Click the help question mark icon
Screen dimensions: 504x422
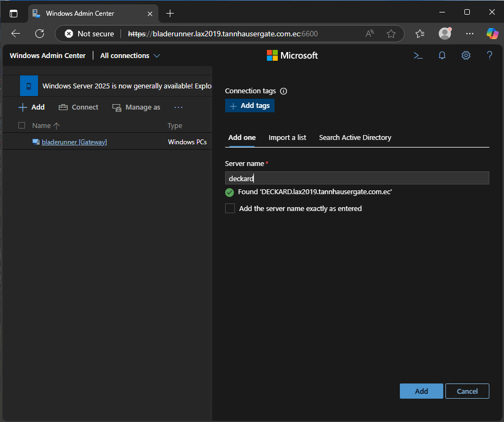pos(489,55)
